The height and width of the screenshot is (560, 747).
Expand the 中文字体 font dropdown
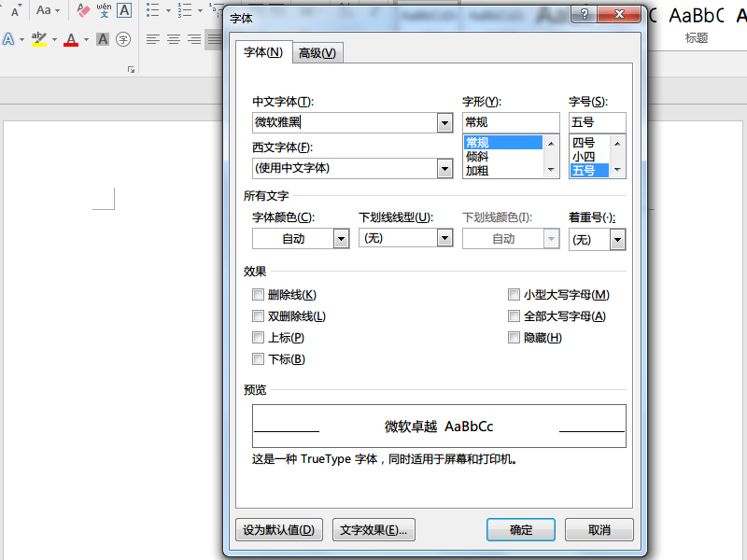click(444, 123)
